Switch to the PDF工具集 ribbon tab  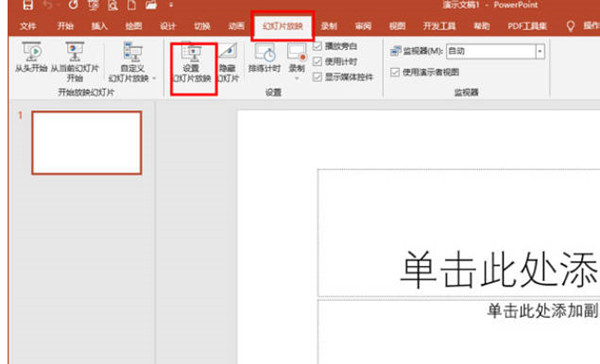click(x=527, y=26)
